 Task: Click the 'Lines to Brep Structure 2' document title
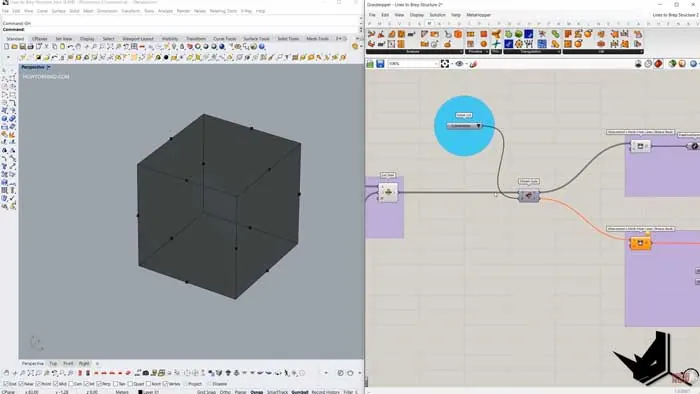[675, 15]
